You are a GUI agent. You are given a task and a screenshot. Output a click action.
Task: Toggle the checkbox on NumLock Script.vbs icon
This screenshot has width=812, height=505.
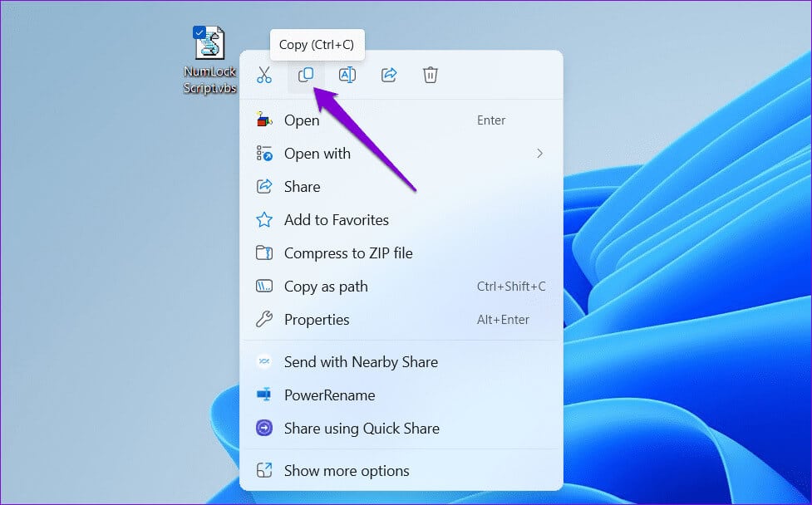coord(199,32)
